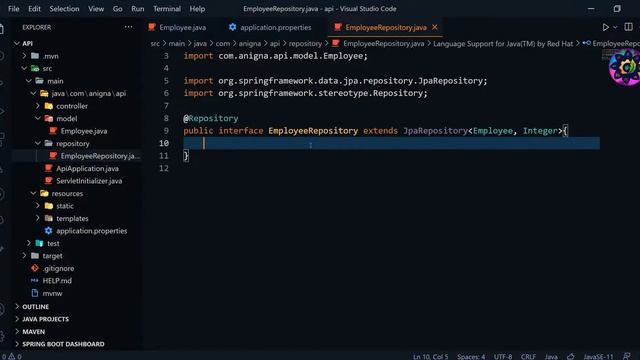Open ApiApplication.java from the explorer

coord(87,168)
